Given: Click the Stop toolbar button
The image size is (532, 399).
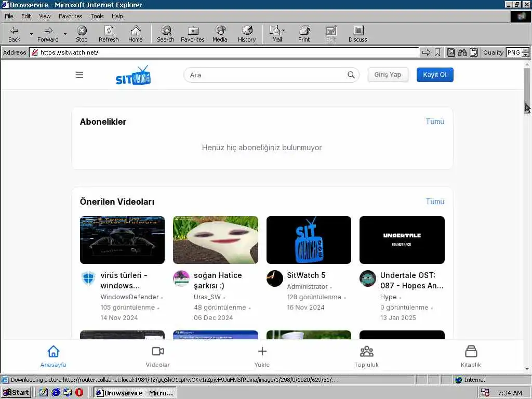Looking at the screenshot, I should [82, 34].
